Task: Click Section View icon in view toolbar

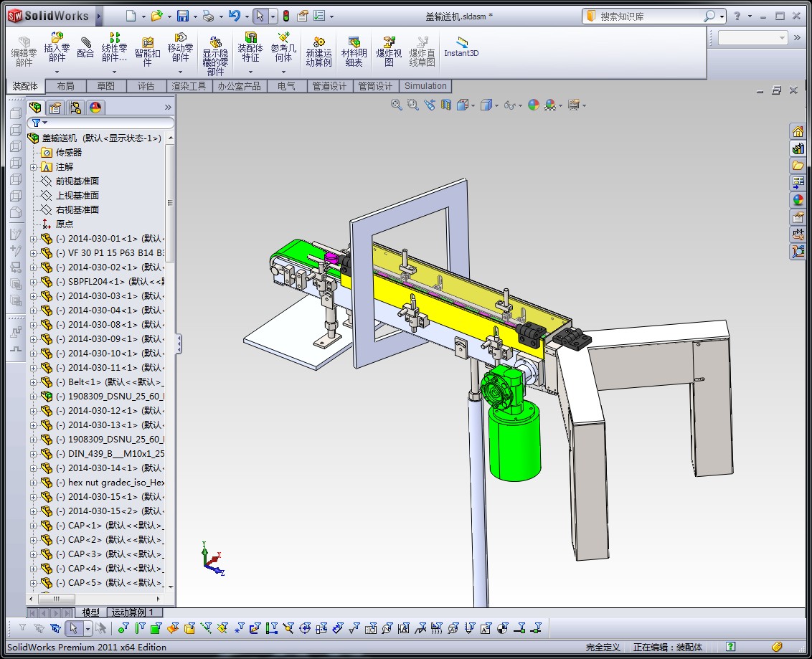Action: pyautogui.click(x=446, y=105)
